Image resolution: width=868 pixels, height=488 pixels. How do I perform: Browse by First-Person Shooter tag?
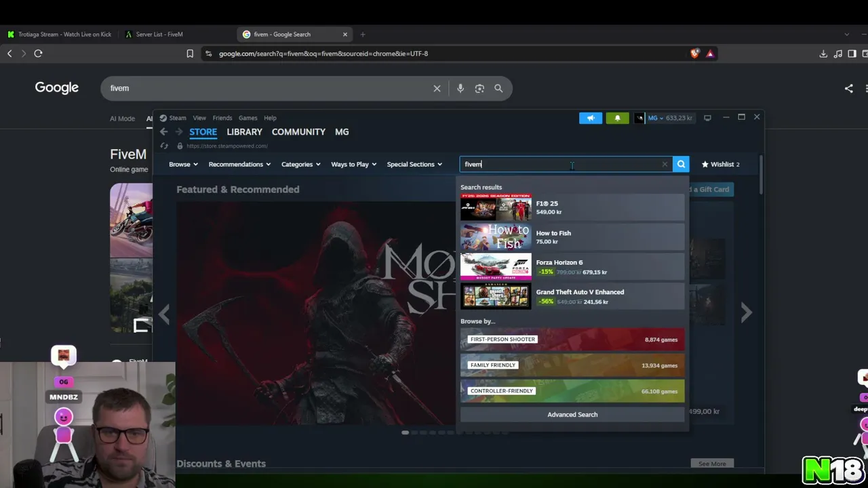pyautogui.click(x=572, y=340)
